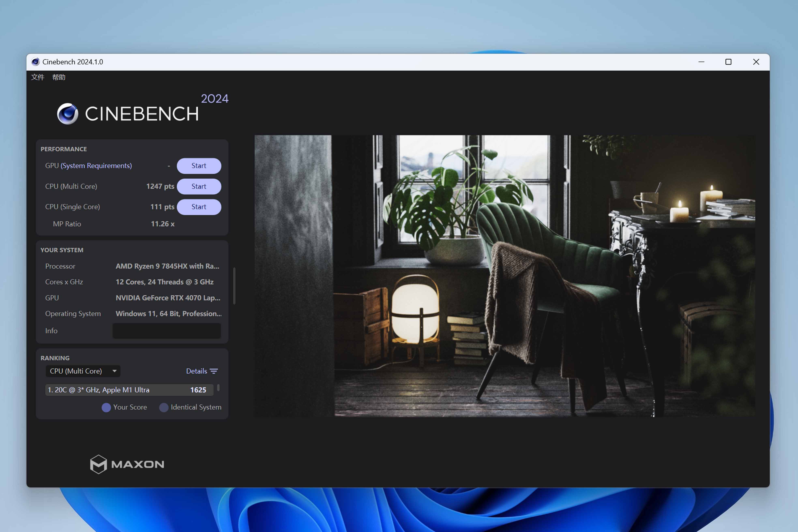Image resolution: width=798 pixels, height=532 pixels.
Task: Click the Details filter lines icon
Action: coord(214,371)
